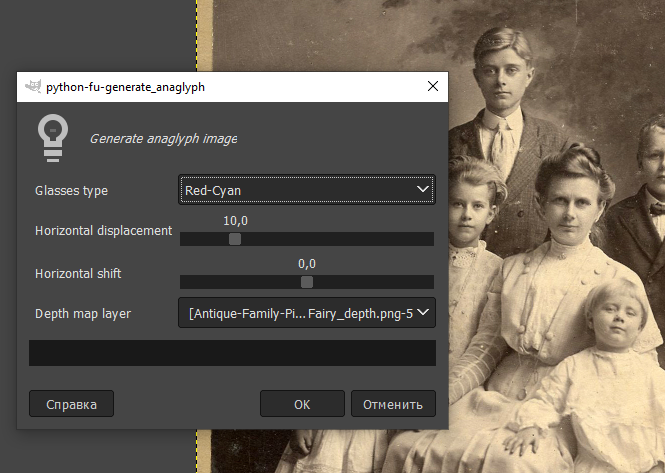Open the Glasses type Red-Cyan dropdown
Screen dimensions: 665x473
tap(307, 190)
